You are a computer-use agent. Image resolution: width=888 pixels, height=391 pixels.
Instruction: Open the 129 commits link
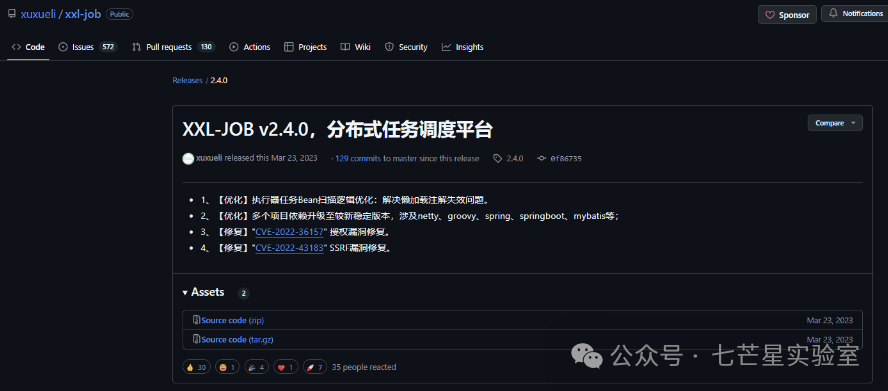click(x=358, y=159)
